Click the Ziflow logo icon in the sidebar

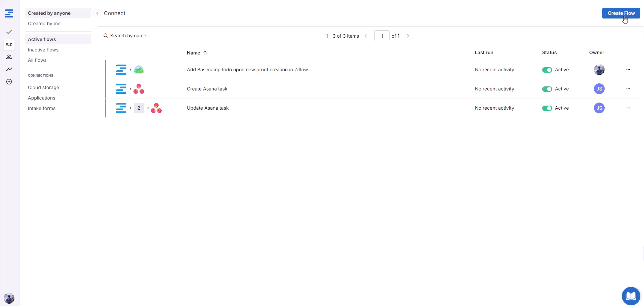coord(9,13)
